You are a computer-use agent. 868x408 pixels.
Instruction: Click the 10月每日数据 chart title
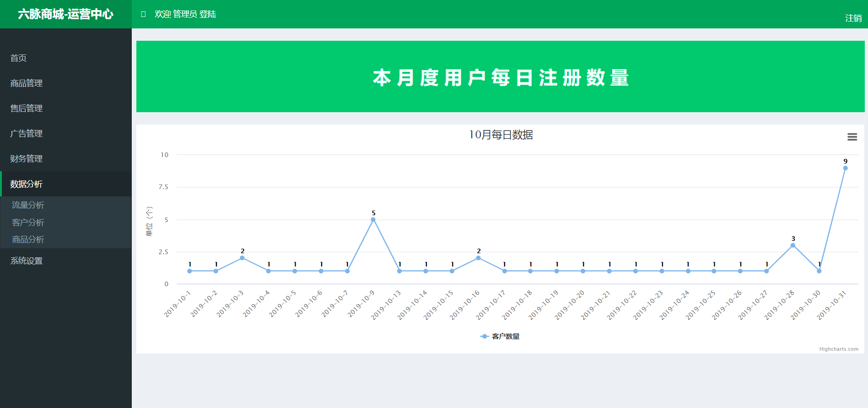501,135
